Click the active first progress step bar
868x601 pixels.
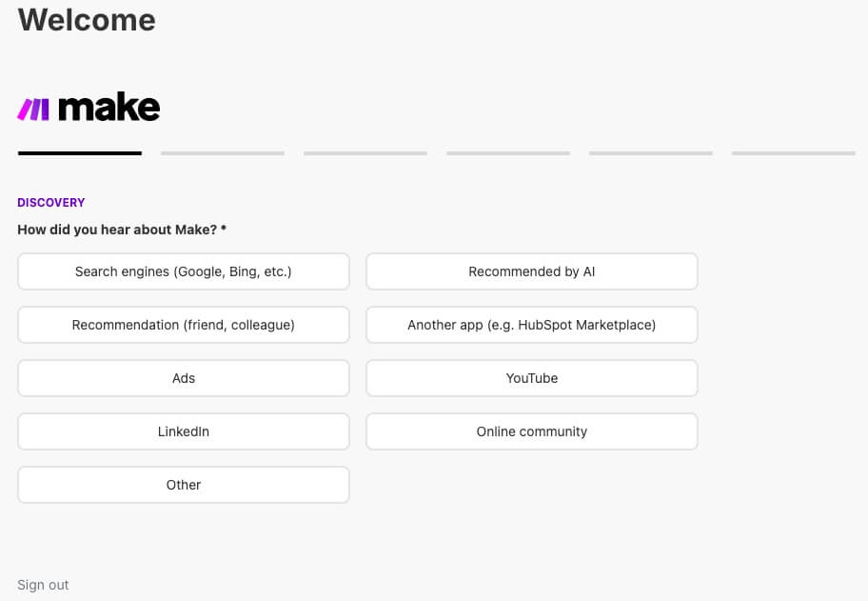(x=80, y=152)
